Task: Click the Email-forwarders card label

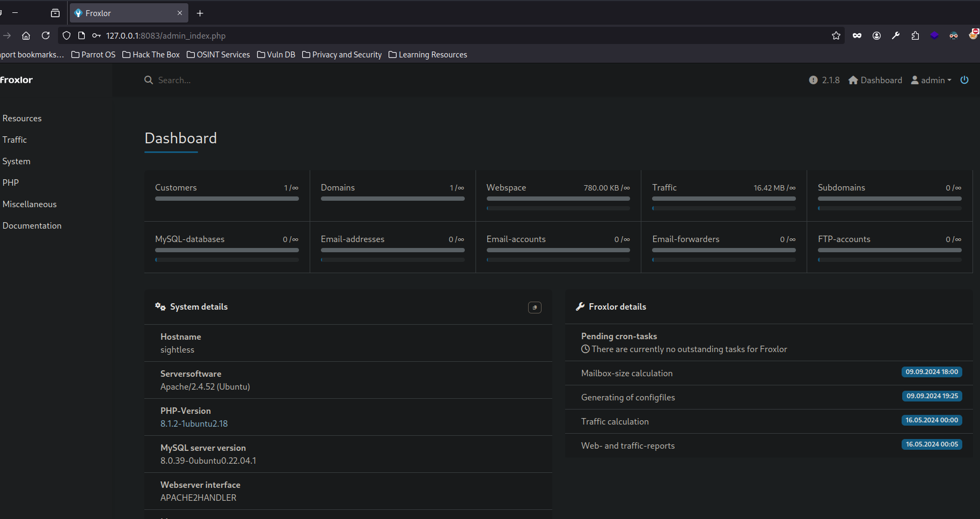Action: (686, 239)
